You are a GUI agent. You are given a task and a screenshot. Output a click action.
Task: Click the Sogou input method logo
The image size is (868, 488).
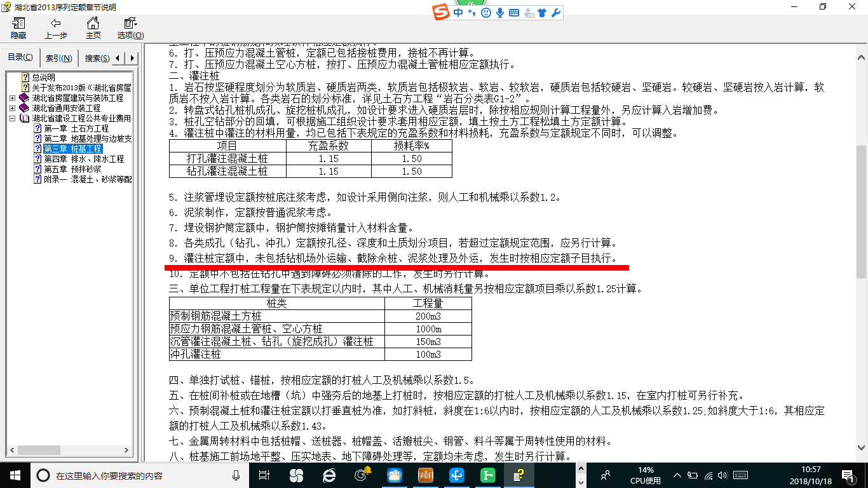[x=441, y=13]
